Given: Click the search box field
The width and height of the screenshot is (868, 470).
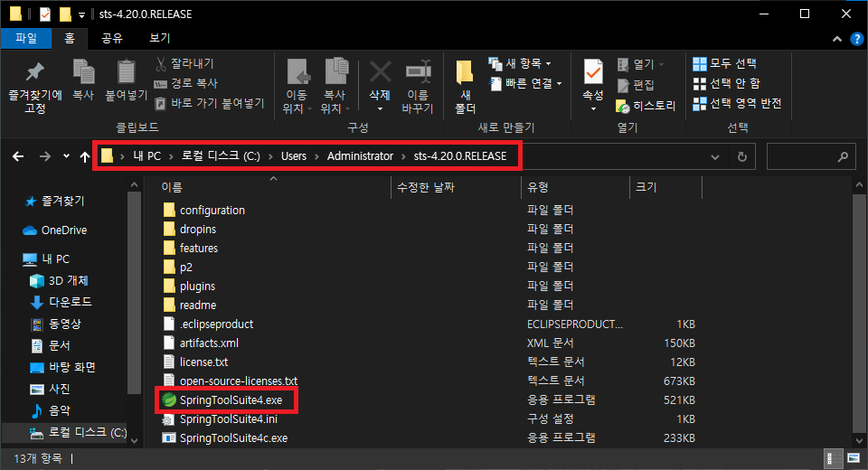Looking at the screenshot, I should (810, 157).
